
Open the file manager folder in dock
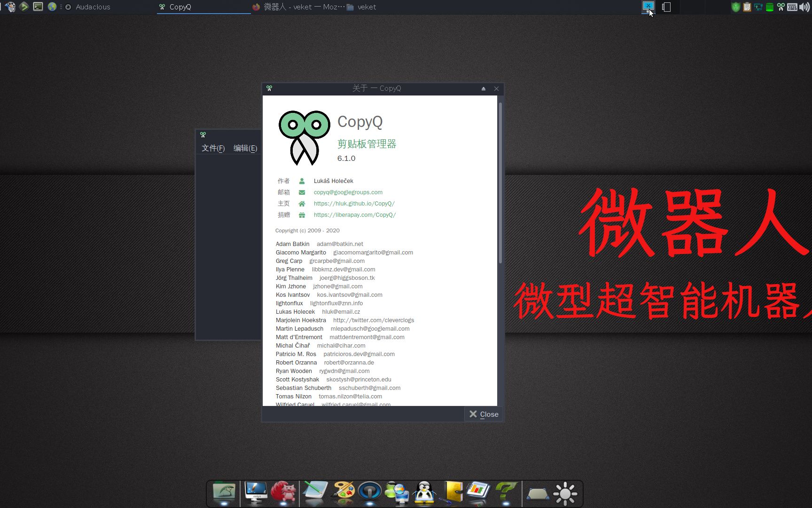[224, 492]
